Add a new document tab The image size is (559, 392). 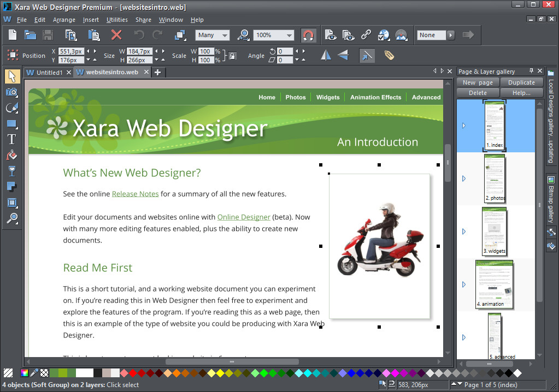(x=157, y=73)
